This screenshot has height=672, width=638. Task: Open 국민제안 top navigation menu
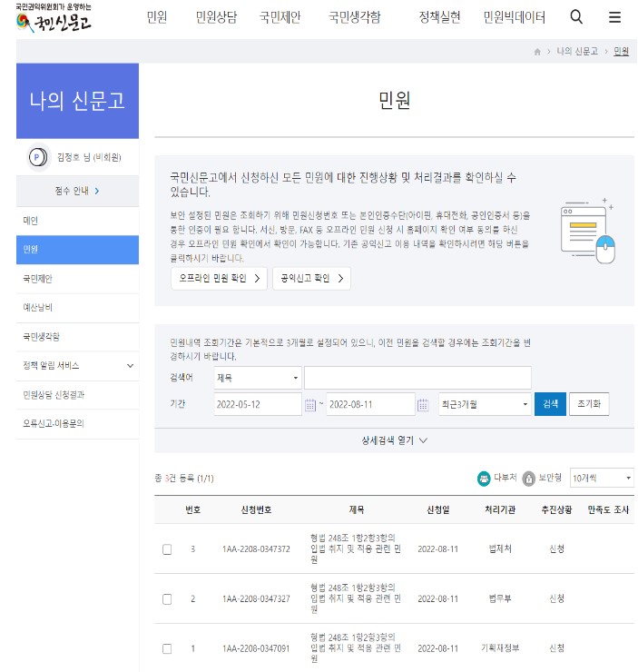[x=280, y=17]
